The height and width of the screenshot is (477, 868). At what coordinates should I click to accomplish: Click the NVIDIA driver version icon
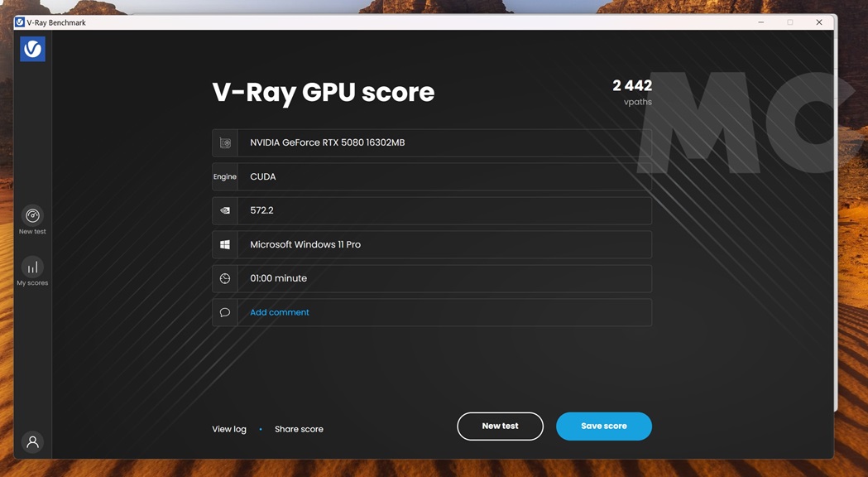[225, 210]
